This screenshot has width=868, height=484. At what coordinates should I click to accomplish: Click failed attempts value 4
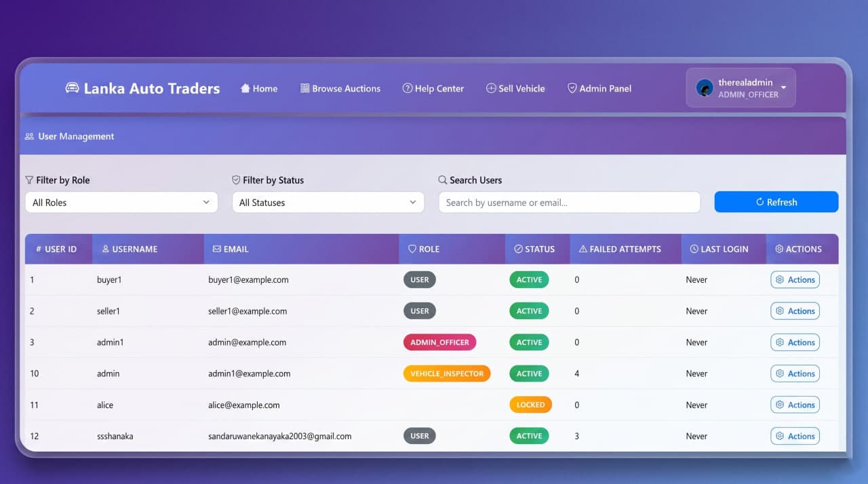point(577,374)
